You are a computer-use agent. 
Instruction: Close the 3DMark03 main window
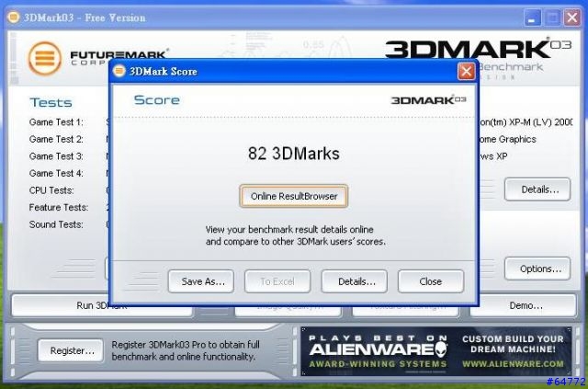coord(572,17)
